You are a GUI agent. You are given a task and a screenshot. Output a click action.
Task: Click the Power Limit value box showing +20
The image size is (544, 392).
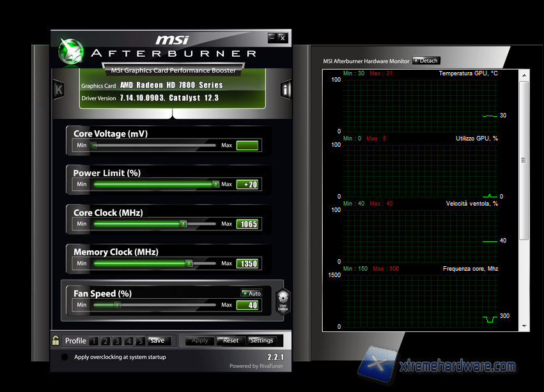coord(248,184)
